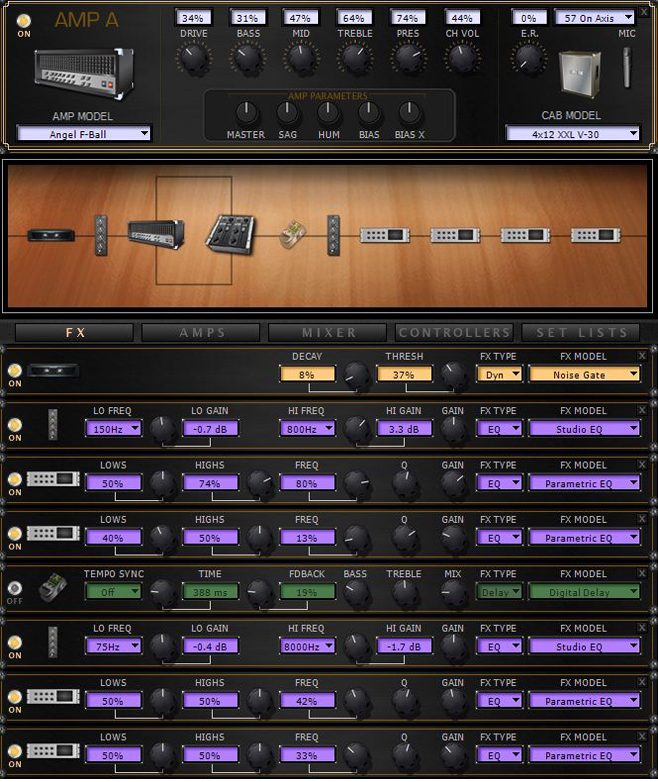Image resolution: width=658 pixels, height=782 pixels.
Task: Toggle ON switch of Parametric EQ with 40% lows
Action: pyautogui.click(x=14, y=533)
